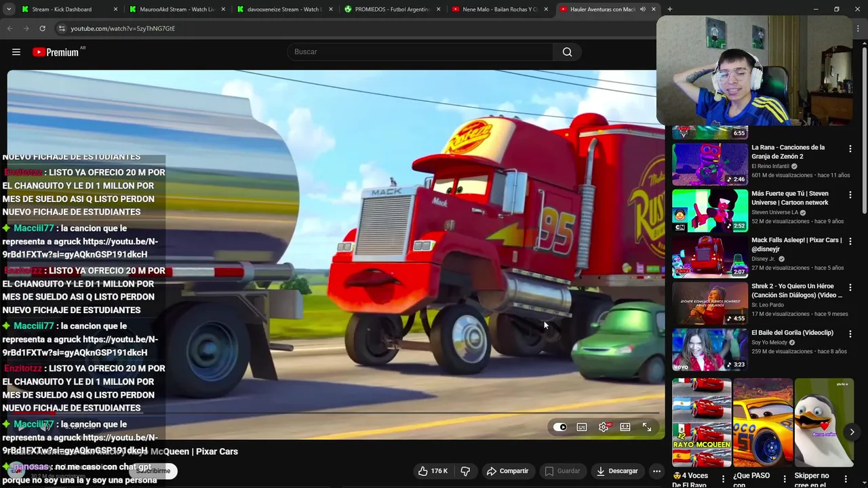
Task: Open more actions (three dots) below video
Action: [x=656, y=471]
